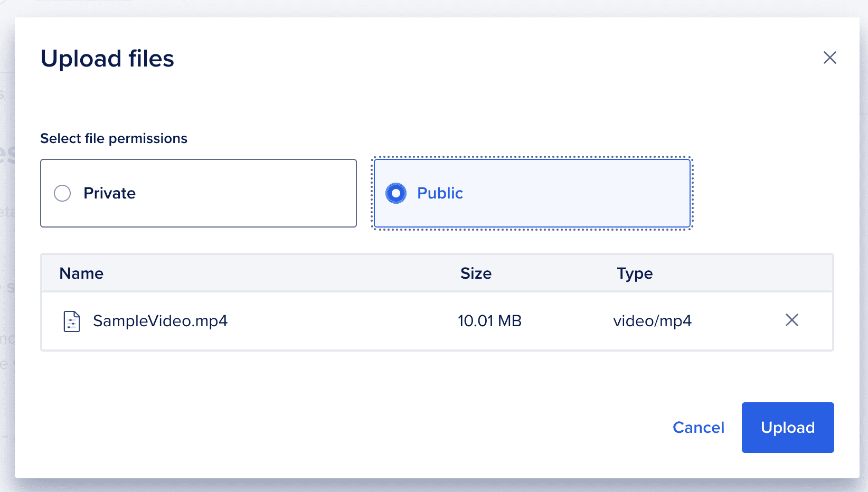Click the document icon beside SampleVideo.mp4
Viewport: 868px width, 492px height.
coord(72,321)
